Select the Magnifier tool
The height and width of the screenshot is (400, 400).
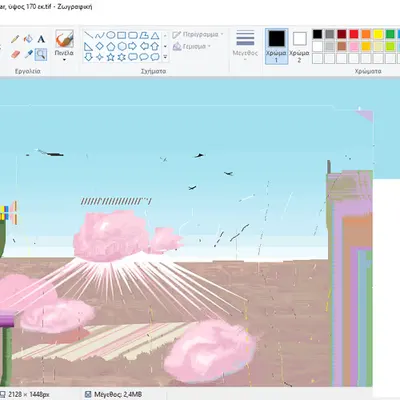click(x=41, y=54)
